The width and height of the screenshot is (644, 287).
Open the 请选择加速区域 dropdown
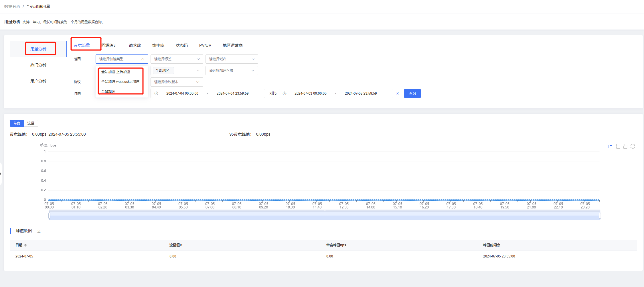click(232, 71)
